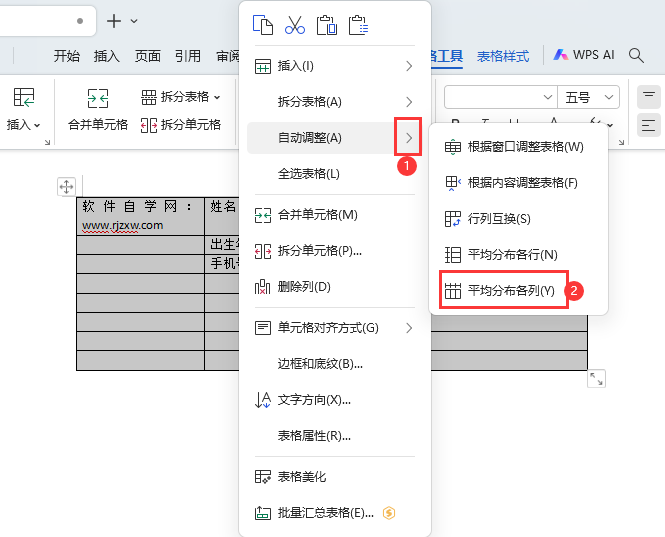665x537 pixels.
Task: Choose 拆分单元格(P)... in the context menu
Action: (x=335, y=251)
